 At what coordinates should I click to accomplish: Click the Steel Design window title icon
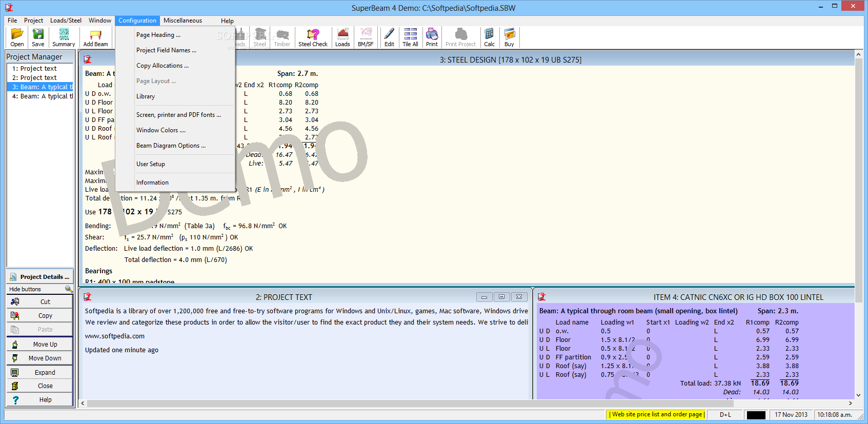point(87,59)
